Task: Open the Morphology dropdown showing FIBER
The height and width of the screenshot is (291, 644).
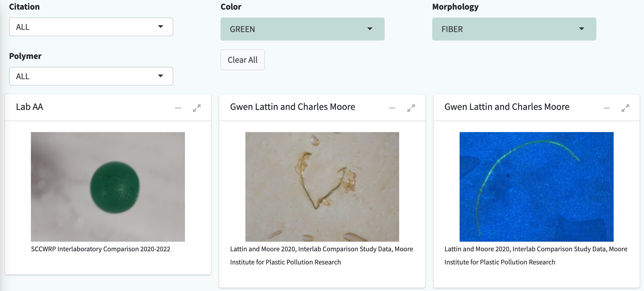Action: tap(514, 29)
